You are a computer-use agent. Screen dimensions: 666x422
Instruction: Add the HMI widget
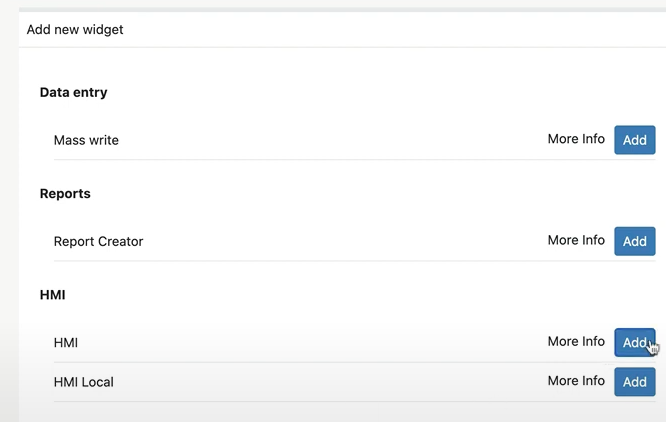[x=635, y=342]
